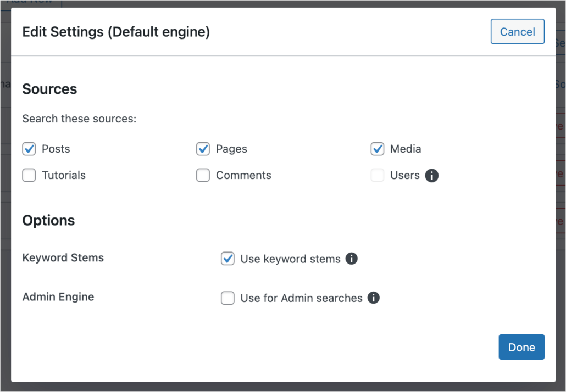Uncheck the Pages source checkbox
Viewport: 566px width, 392px height.
[203, 149]
